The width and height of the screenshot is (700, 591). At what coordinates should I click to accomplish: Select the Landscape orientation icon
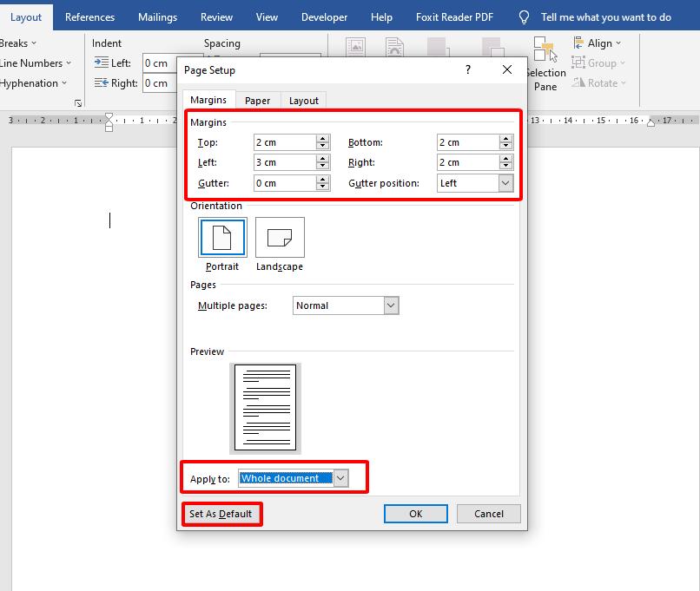(x=280, y=237)
